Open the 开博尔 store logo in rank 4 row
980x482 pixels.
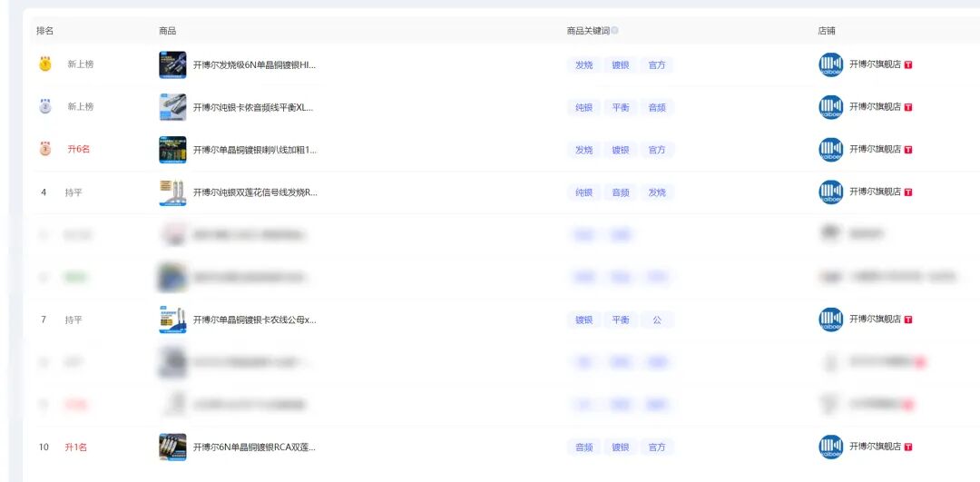point(830,192)
